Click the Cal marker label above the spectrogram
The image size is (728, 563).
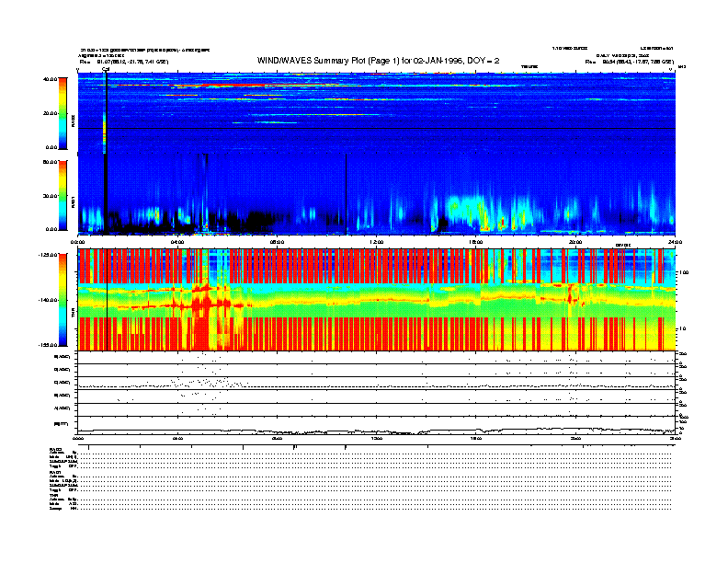106,69
